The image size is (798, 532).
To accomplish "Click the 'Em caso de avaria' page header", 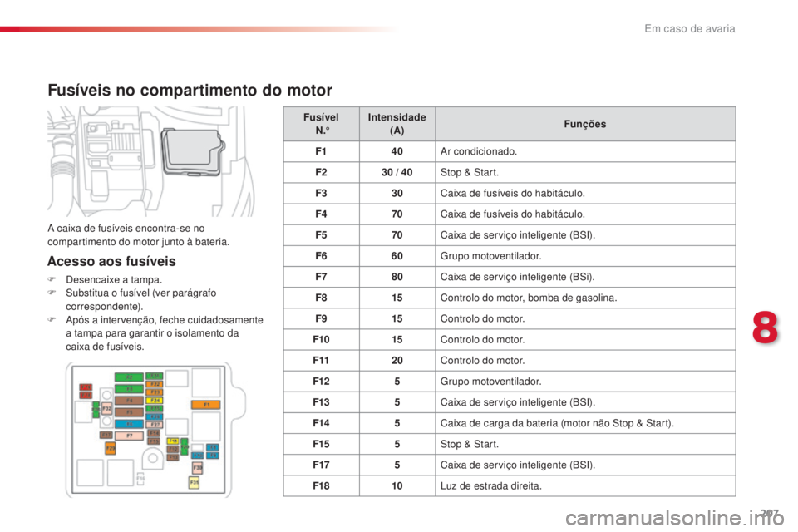I will click(690, 28).
